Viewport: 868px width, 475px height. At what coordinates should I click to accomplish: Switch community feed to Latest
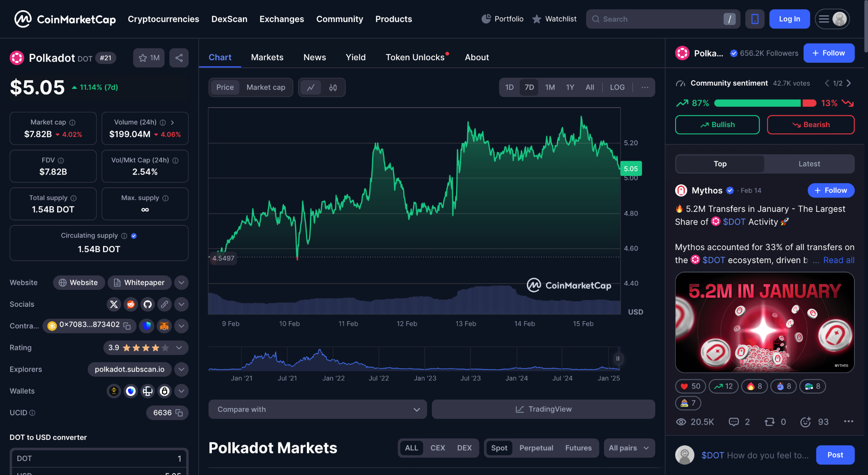coord(809,164)
